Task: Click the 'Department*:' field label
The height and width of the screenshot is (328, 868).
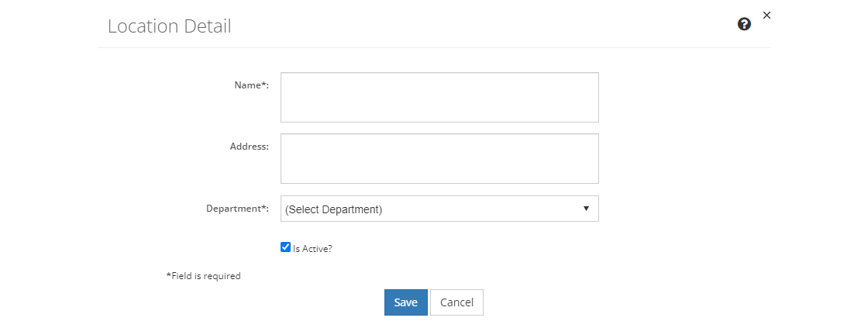Action: point(237,209)
